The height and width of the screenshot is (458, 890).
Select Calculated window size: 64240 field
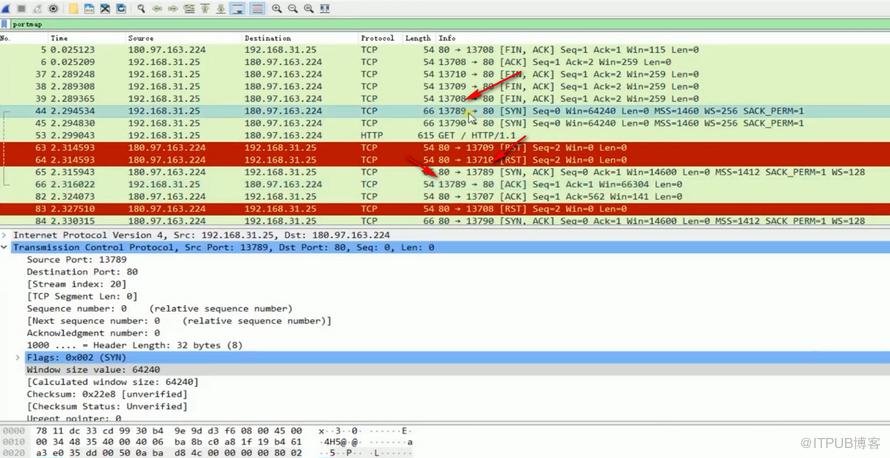(x=113, y=382)
